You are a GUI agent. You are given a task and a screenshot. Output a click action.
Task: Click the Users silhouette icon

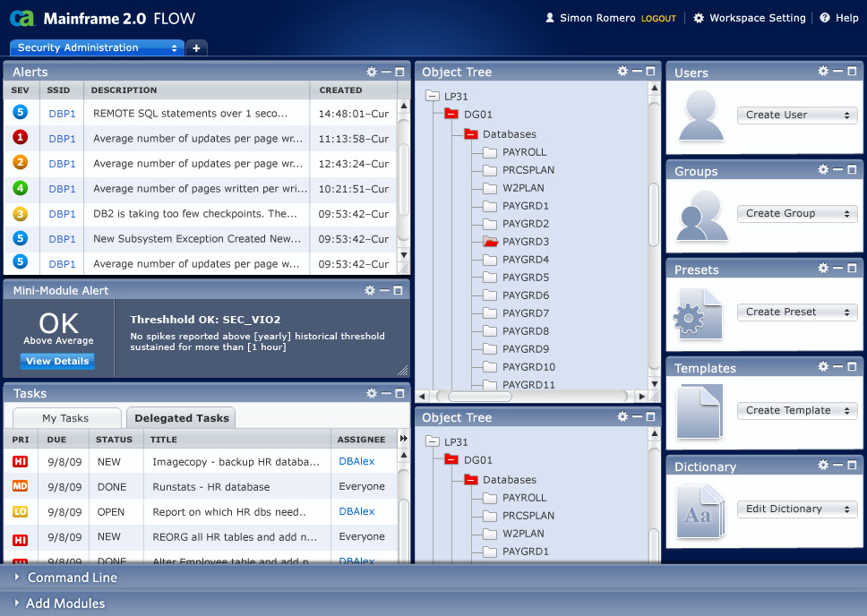click(700, 115)
